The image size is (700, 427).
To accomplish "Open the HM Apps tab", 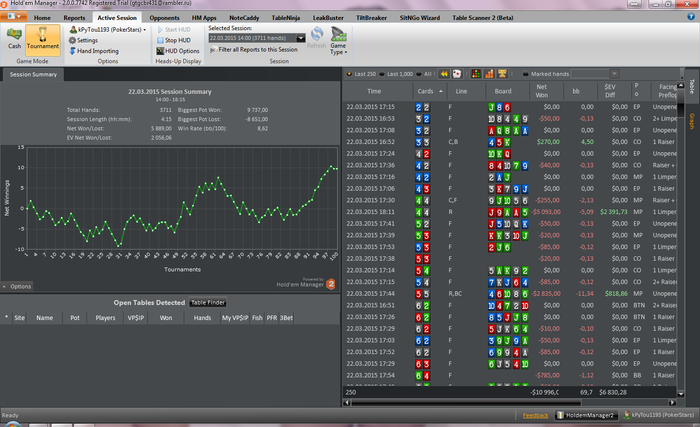I will (x=204, y=18).
